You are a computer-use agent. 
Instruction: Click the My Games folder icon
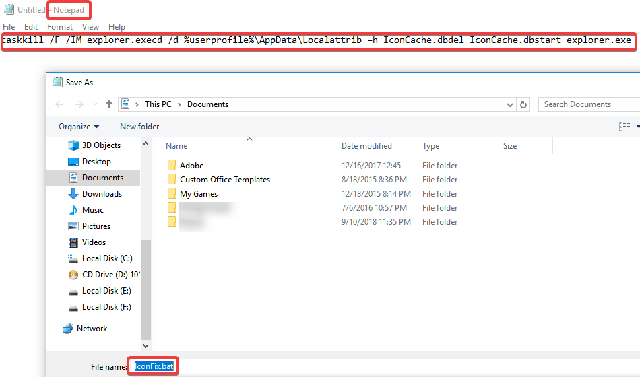pos(172,194)
